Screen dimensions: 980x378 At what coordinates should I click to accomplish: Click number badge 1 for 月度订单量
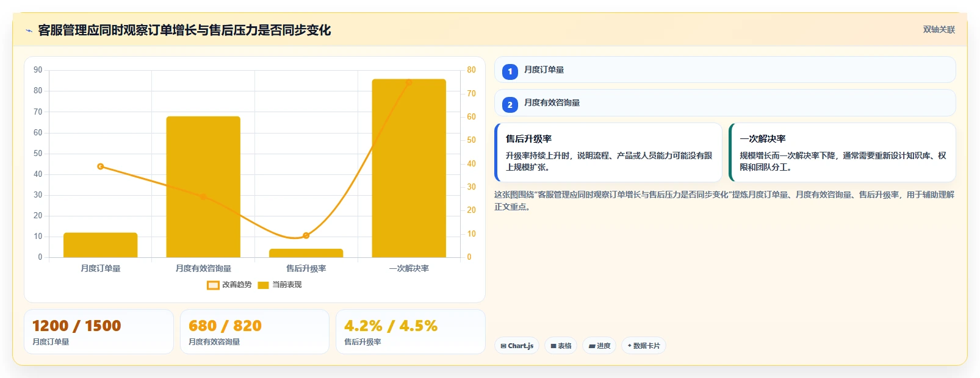[x=510, y=71]
